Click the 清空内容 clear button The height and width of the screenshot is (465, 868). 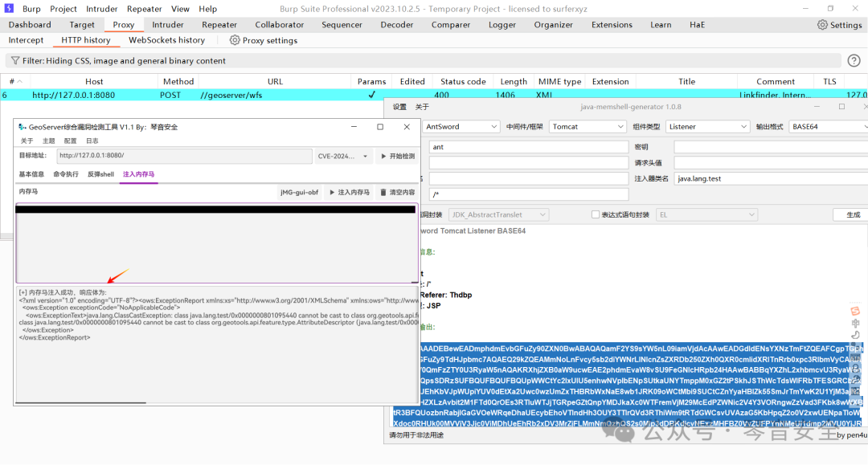398,193
